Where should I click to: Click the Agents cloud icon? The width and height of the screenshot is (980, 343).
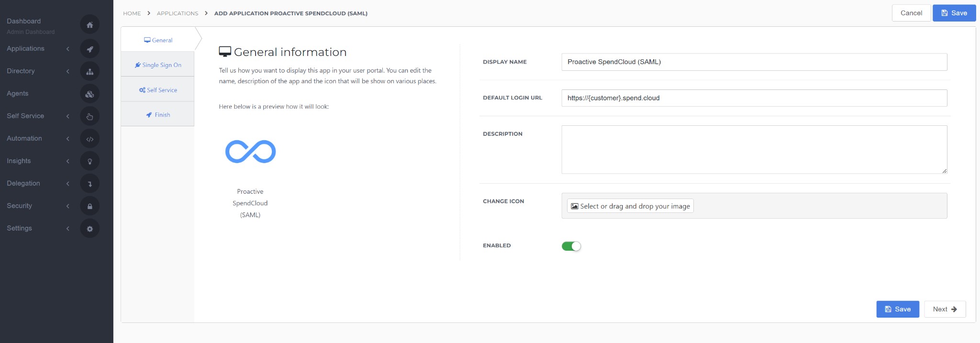(89, 94)
